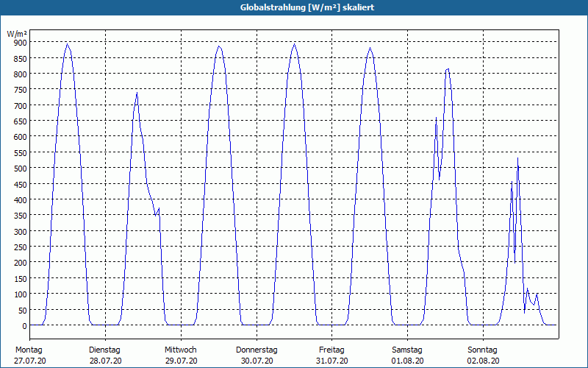Click the Sonntag day label
This screenshot has width=588, height=368.
click(482, 350)
